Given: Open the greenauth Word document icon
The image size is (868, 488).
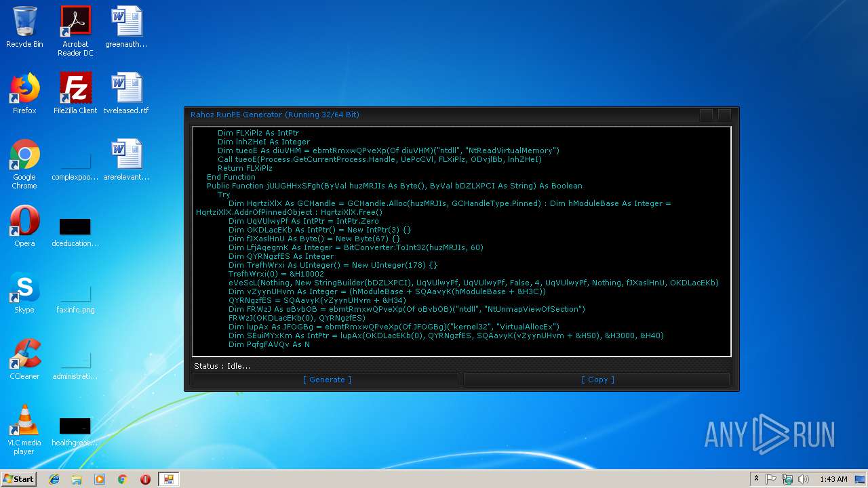Looking at the screenshot, I should coord(126,27).
